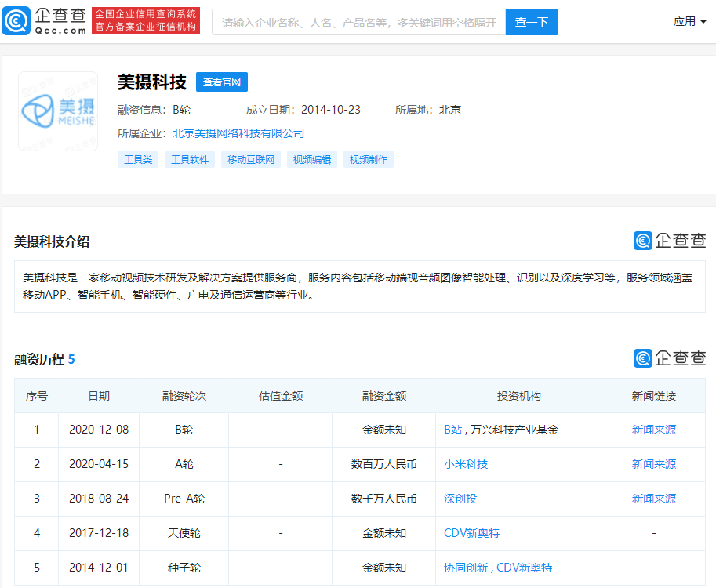Open 新闻来源 link for B轮 row
The width and height of the screenshot is (716, 588).
[654, 430]
